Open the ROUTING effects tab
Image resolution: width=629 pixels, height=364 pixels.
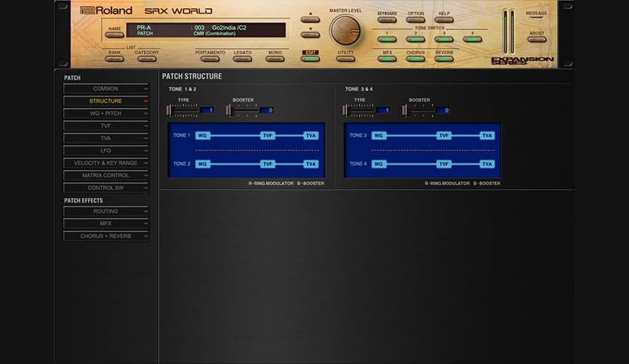(106, 211)
